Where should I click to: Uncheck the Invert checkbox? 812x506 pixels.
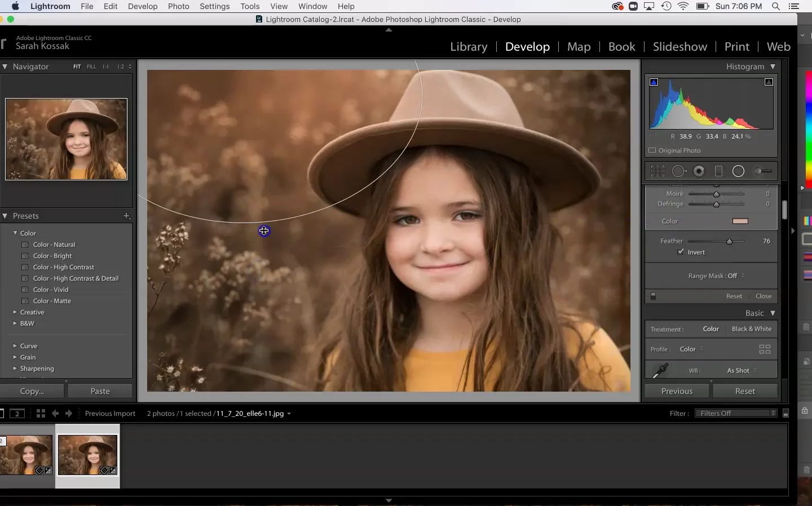click(x=681, y=252)
